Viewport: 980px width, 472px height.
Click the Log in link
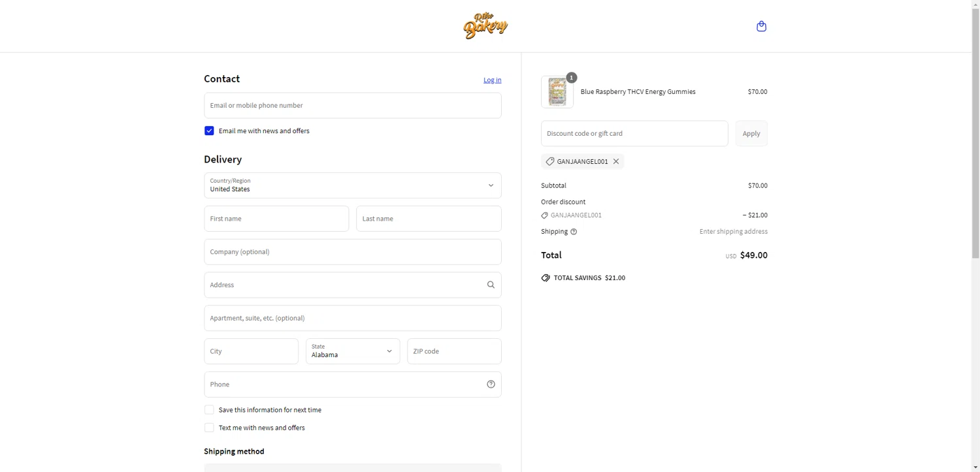tap(493, 80)
